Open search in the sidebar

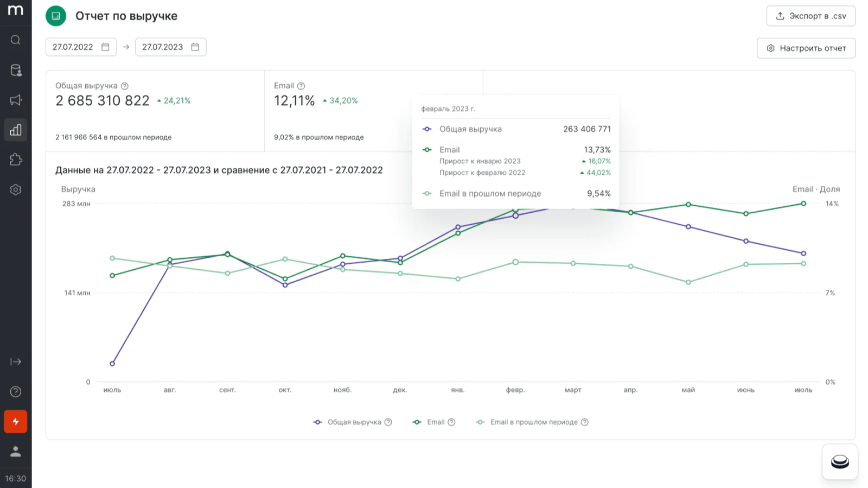tap(16, 40)
